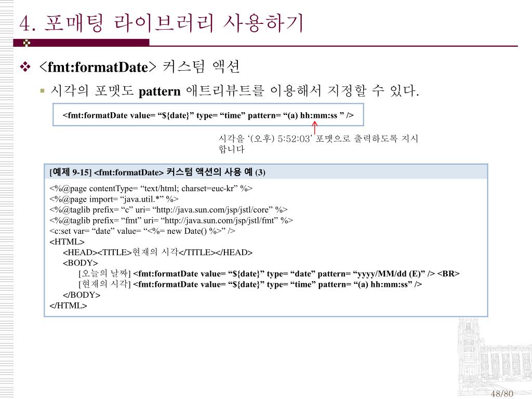The height and width of the screenshot is (399, 532).
Task: Click the page number '48/80'
Action: (x=502, y=394)
